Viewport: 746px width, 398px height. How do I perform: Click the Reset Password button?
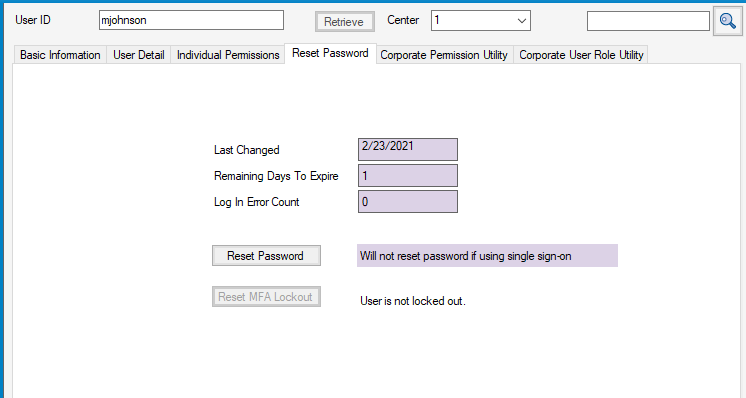(266, 256)
